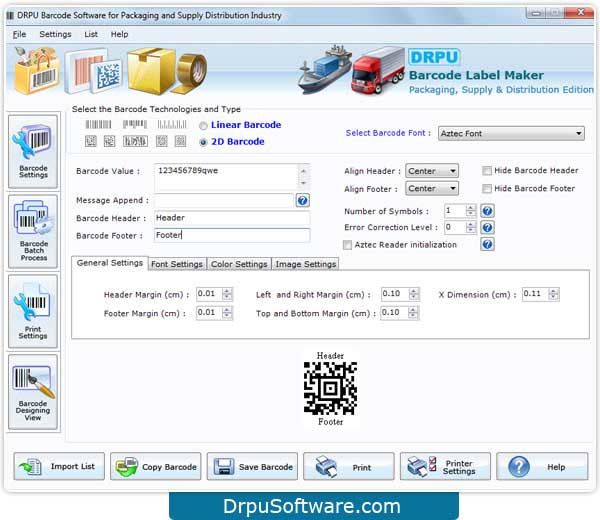Adjust Number of Symbols spinner
This screenshot has height=520, width=600.
click(x=471, y=211)
